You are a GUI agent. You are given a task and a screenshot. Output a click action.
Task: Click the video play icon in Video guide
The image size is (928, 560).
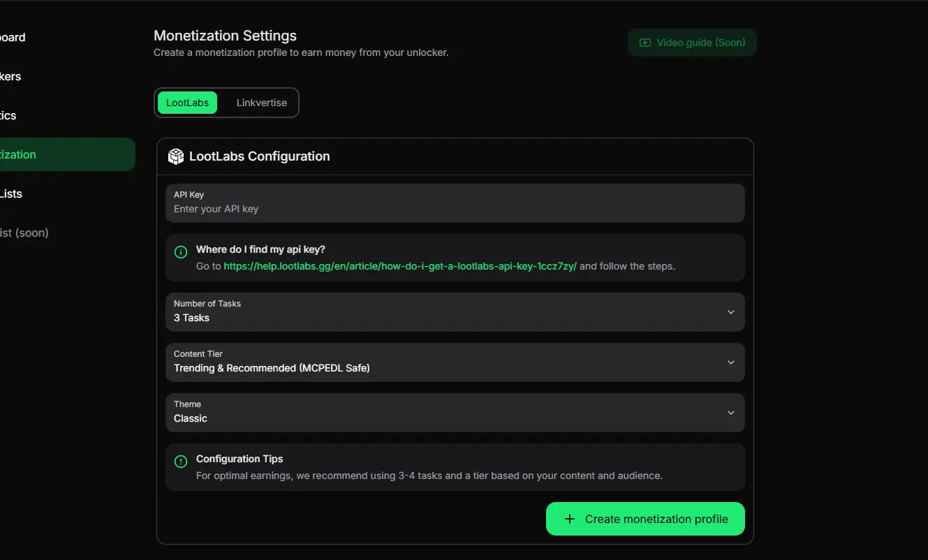click(x=645, y=43)
